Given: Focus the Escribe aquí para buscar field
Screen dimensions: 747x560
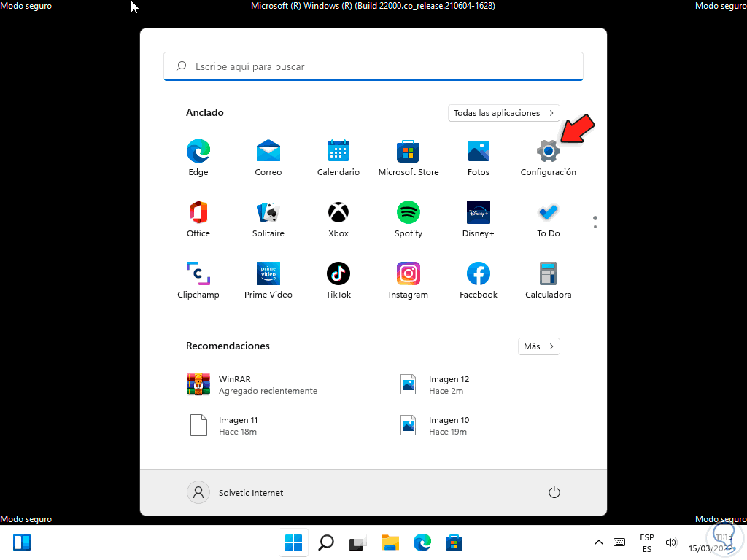Looking at the screenshot, I should pos(373,66).
